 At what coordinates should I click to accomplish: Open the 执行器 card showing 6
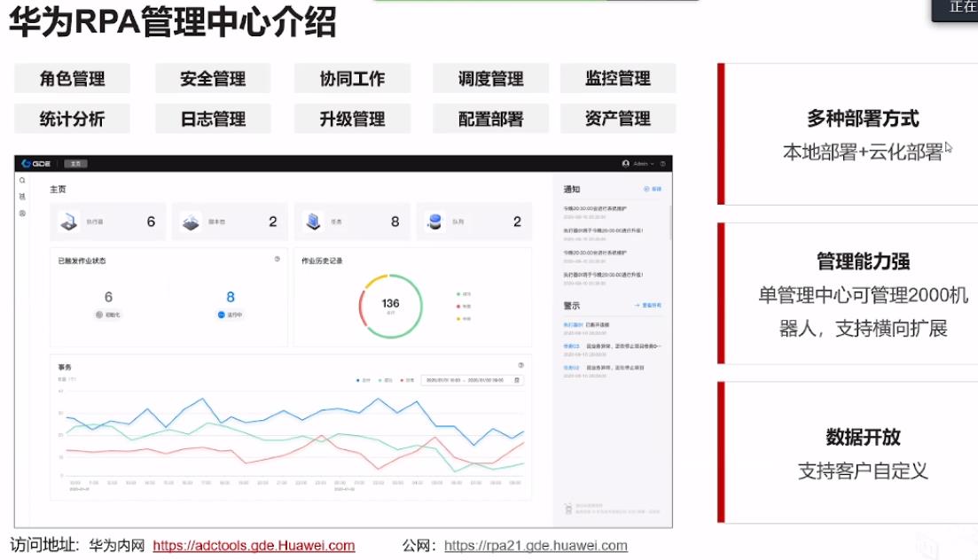pyautogui.click(x=108, y=222)
